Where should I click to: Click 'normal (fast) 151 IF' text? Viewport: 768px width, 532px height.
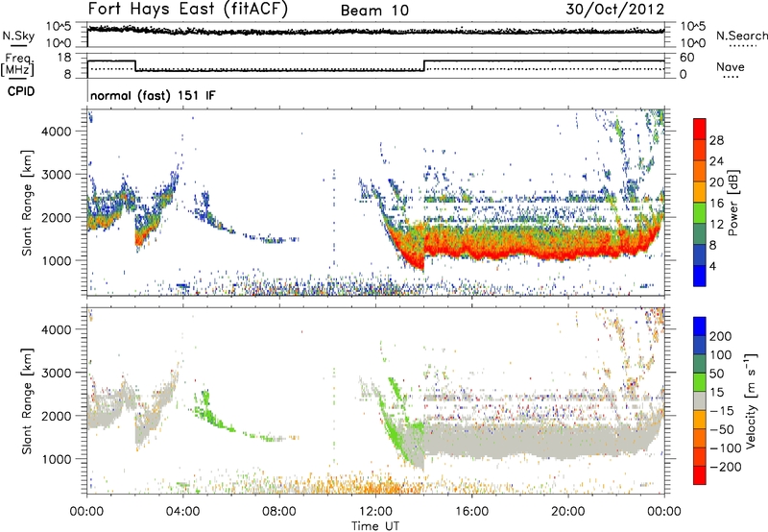click(x=153, y=95)
